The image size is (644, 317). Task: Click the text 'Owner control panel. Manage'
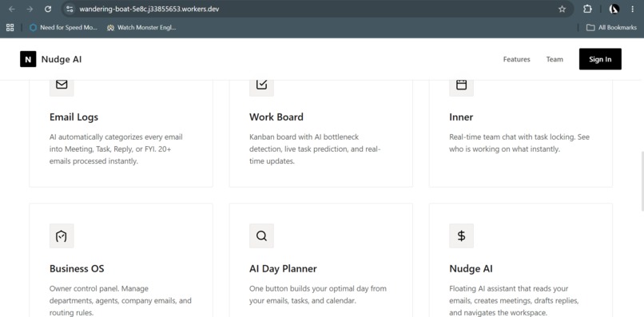point(99,289)
